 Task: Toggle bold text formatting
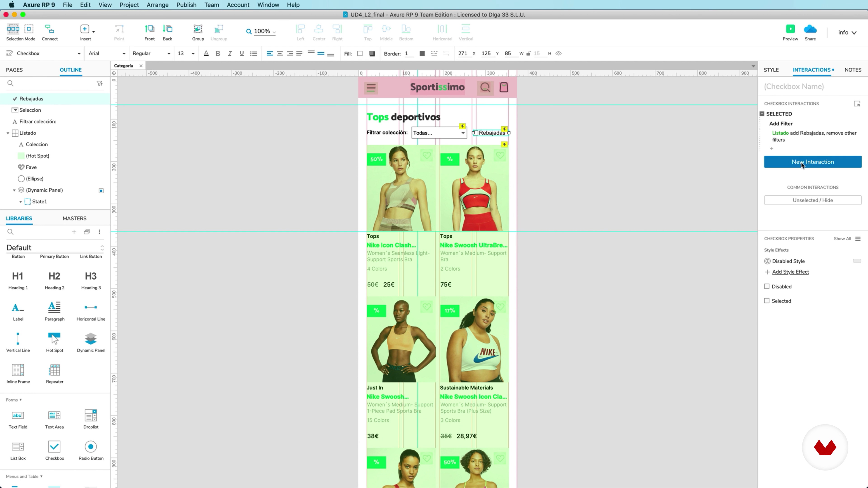[x=218, y=54]
